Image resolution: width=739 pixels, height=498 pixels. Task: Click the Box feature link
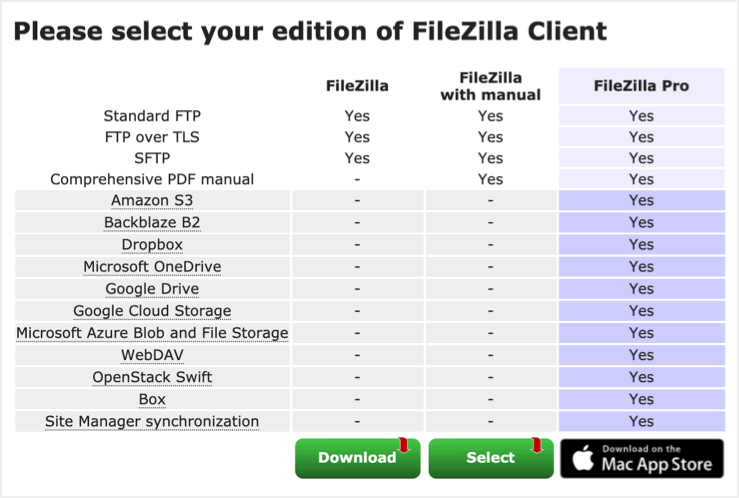(x=152, y=399)
